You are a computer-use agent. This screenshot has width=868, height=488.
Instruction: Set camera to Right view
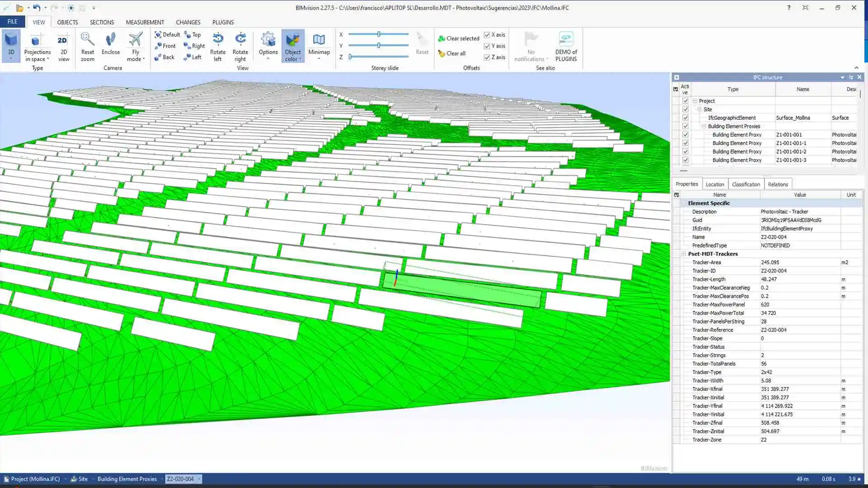click(x=194, y=46)
